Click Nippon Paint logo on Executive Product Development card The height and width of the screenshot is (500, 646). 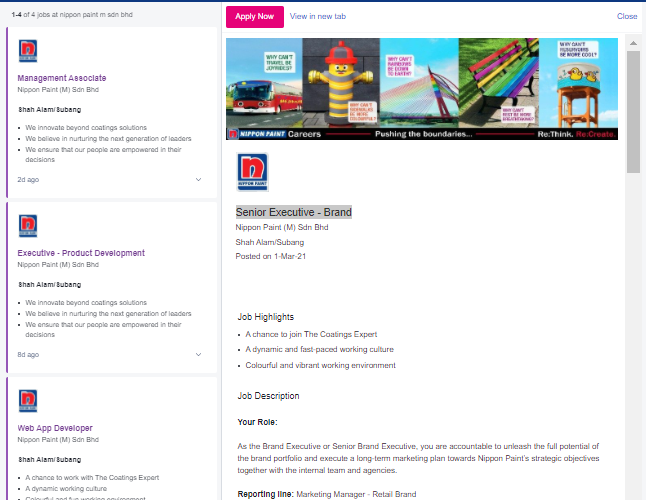click(28, 226)
